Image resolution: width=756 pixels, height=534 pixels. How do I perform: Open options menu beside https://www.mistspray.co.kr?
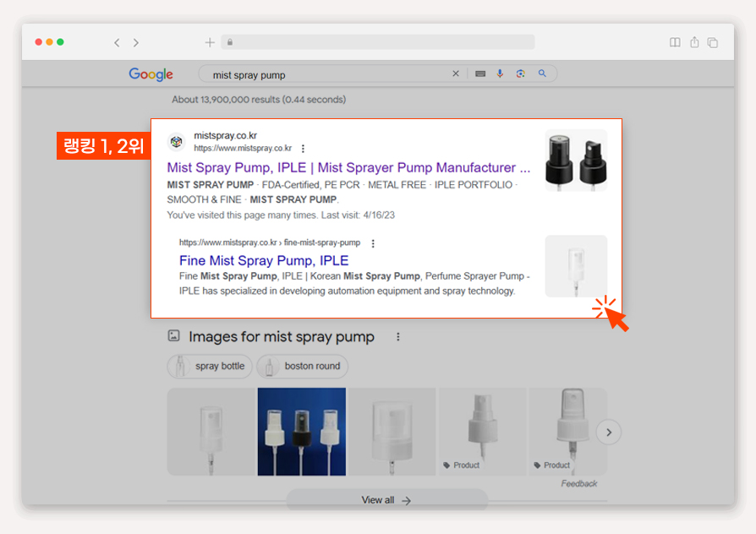click(x=303, y=149)
